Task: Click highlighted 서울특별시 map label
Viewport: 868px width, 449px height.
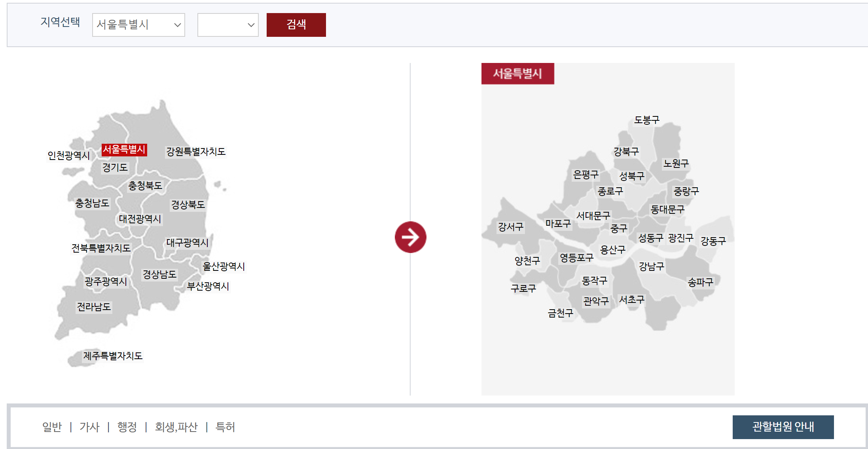Action: click(124, 150)
